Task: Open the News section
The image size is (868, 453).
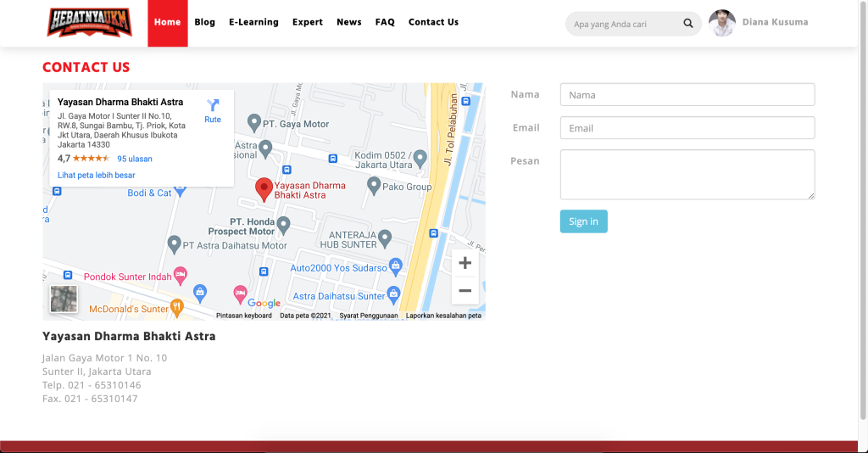Action: [x=348, y=22]
